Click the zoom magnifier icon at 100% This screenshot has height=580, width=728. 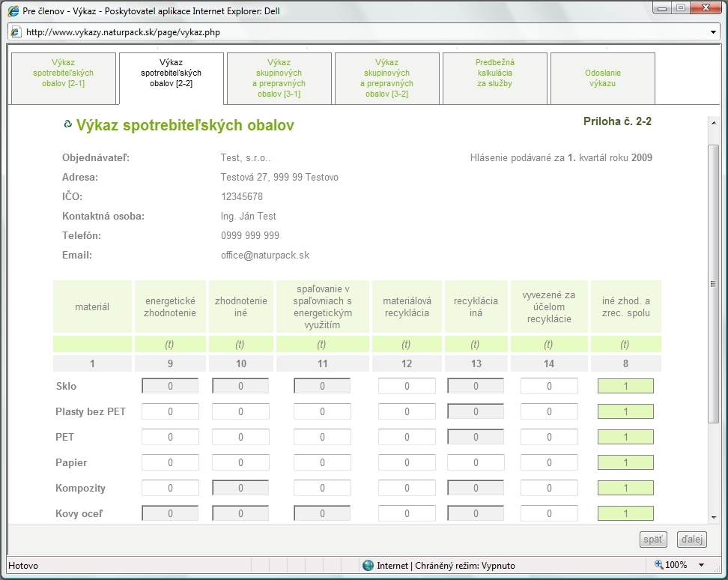point(658,565)
